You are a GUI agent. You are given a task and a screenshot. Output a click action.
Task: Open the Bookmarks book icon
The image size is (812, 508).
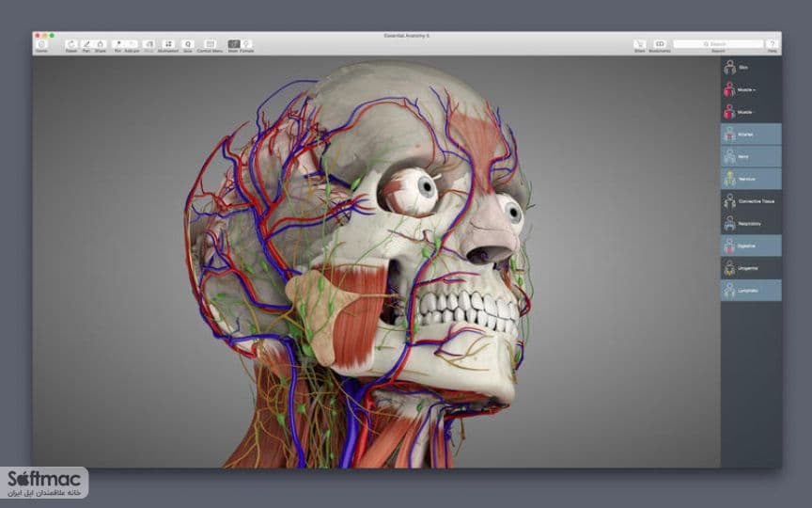659,44
